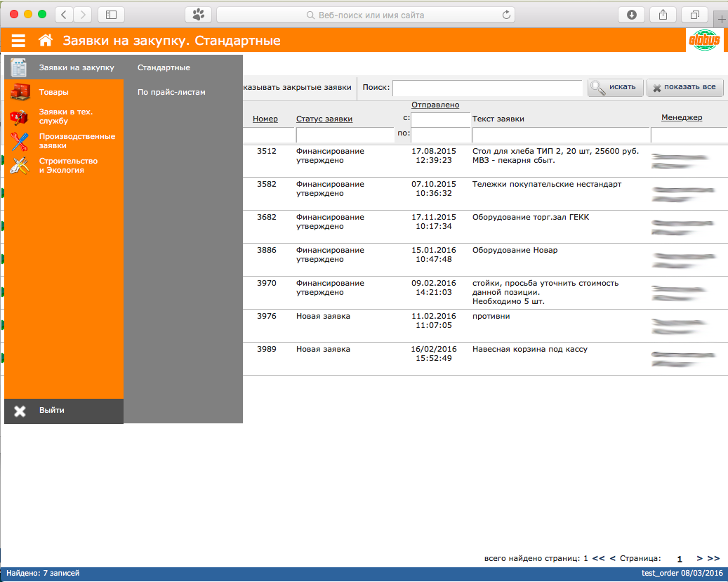Open Заявки в тех. службу toolbox icon
728x582 pixels.
click(x=19, y=117)
